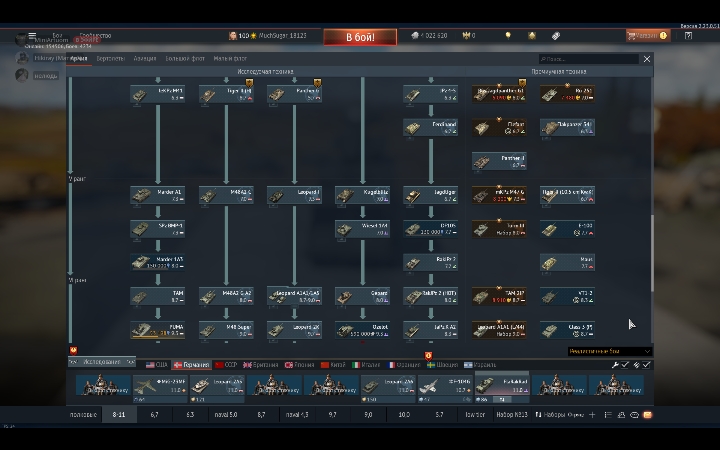The image size is (720, 450).
Task: Click the vehicle search field
Action: [589, 59]
